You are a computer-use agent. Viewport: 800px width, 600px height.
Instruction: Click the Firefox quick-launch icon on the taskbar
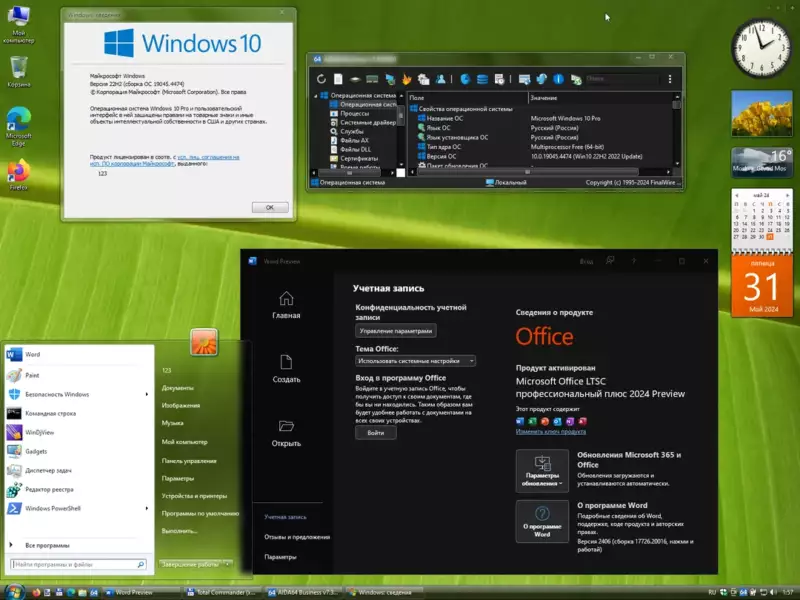(x=36, y=592)
